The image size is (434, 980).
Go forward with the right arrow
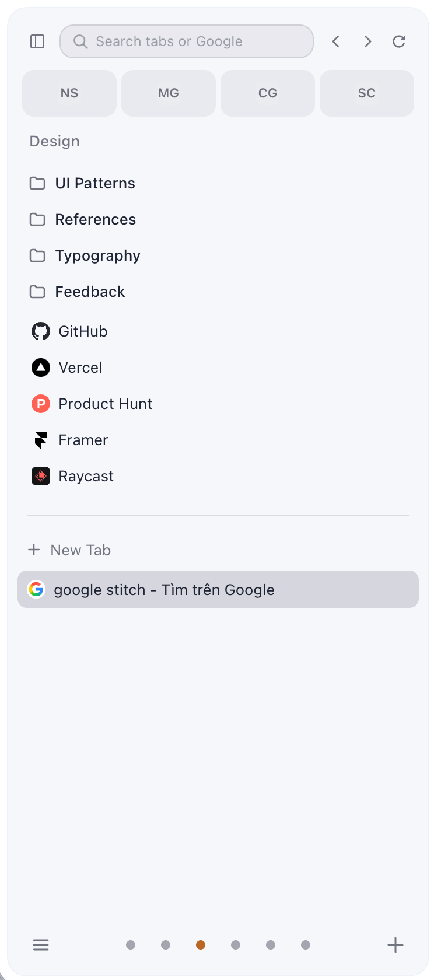coord(367,41)
